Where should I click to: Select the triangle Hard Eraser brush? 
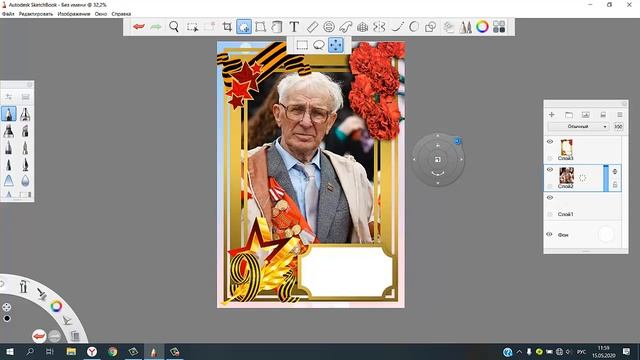pos(9,181)
